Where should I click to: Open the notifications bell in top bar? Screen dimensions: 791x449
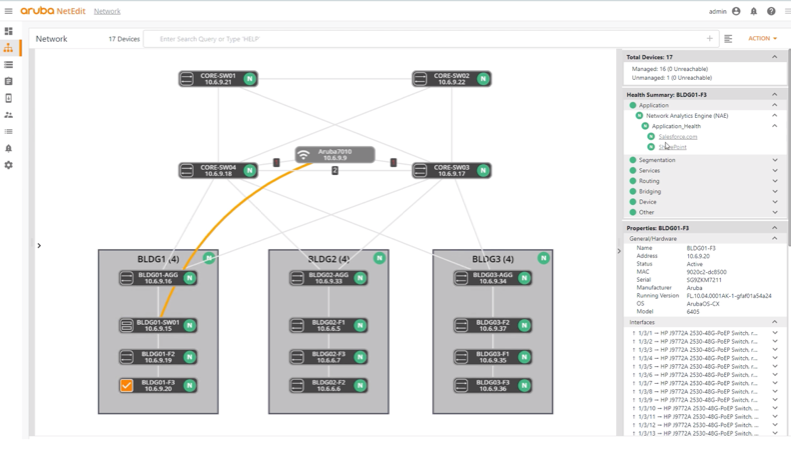coord(754,11)
